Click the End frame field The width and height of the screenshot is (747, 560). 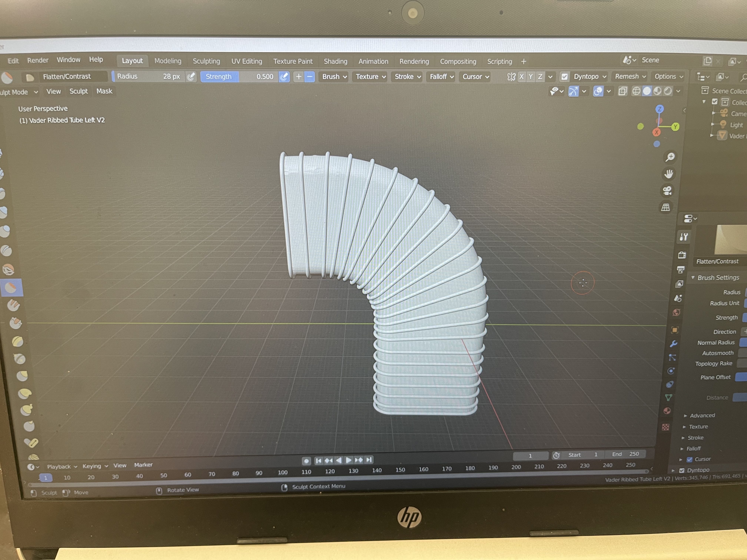[x=625, y=454]
